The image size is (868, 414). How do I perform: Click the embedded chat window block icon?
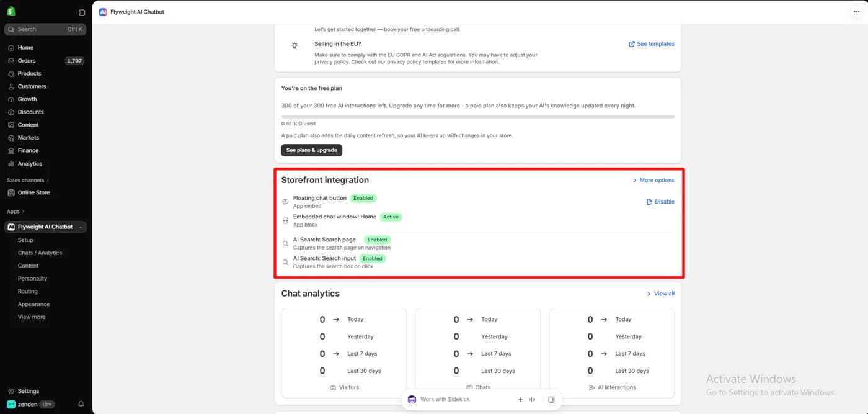point(285,220)
